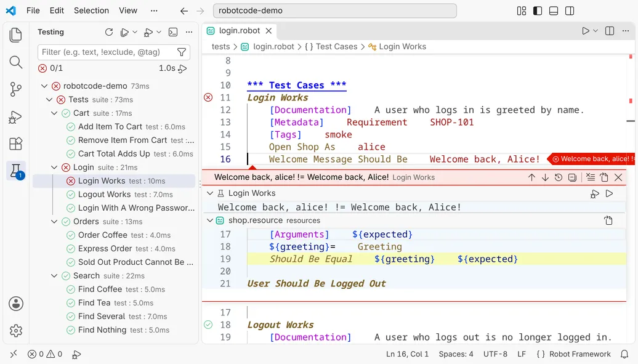Open Robot Framework language mode selector
The height and width of the screenshot is (364, 638).
[x=580, y=354]
